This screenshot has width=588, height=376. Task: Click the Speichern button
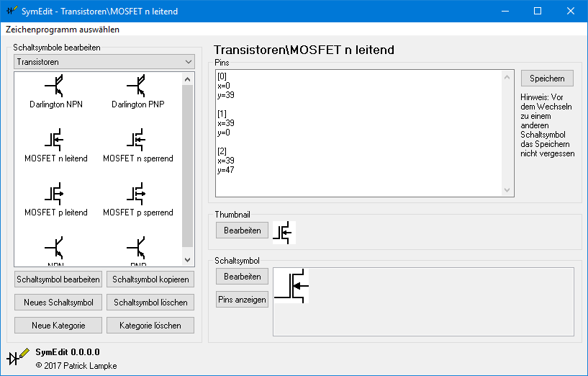tap(547, 78)
